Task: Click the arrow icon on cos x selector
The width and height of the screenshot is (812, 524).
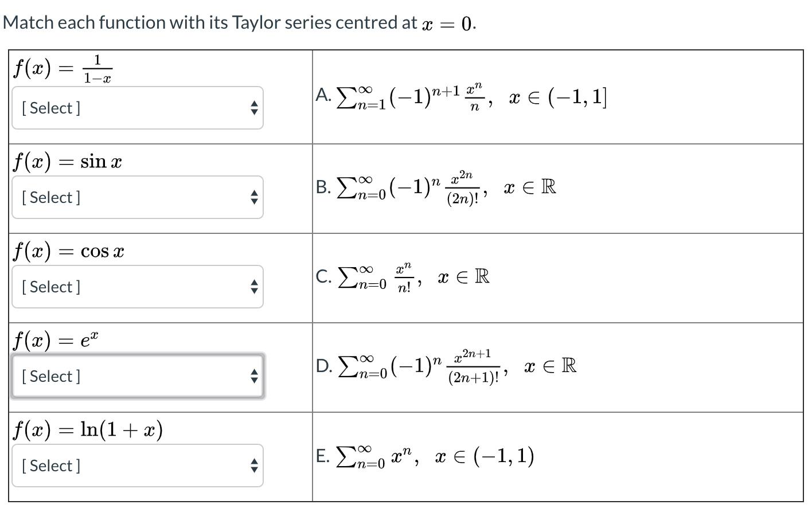Action: pyautogui.click(x=255, y=286)
